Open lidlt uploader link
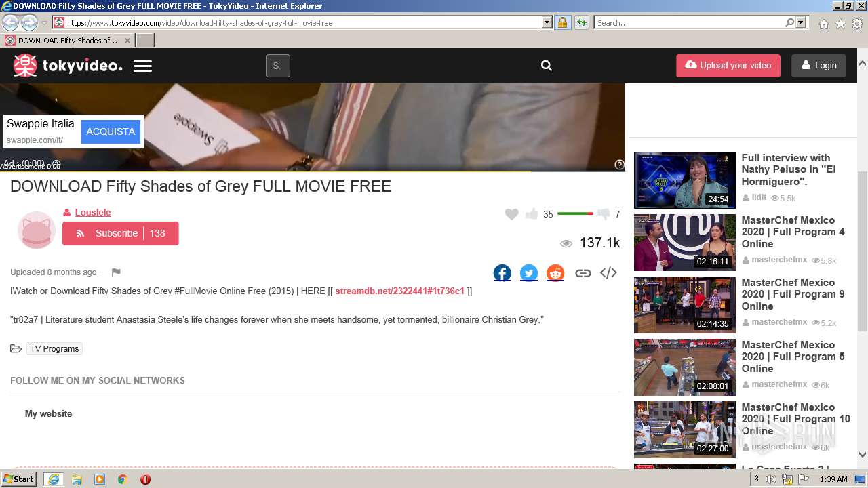The height and width of the screenshot is (488, 868). tap(759, 197)
